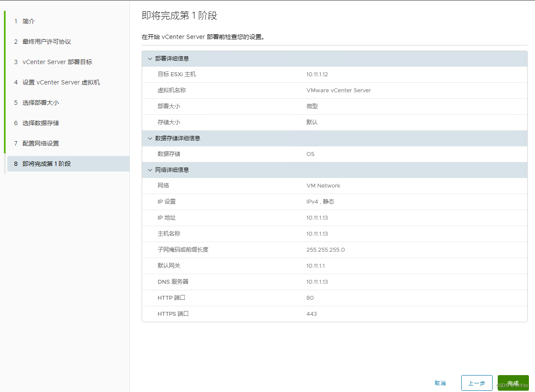Click the 默认网关 label
The image size is (535, 392).
click(169, 266)
